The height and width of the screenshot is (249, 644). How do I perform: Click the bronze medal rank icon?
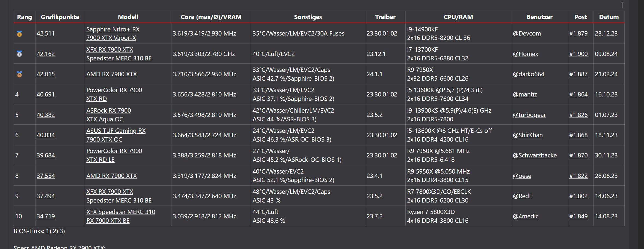[x=19, y=74]
